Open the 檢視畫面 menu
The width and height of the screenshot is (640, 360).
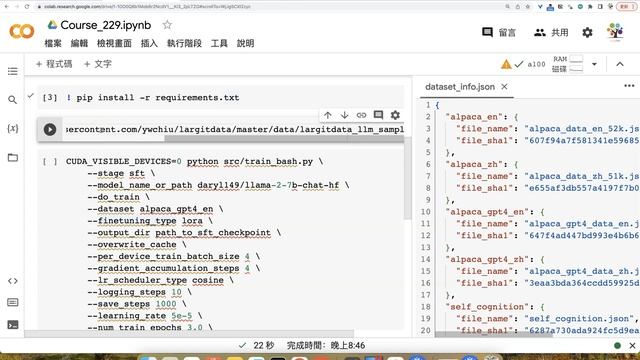coord(114,43)
